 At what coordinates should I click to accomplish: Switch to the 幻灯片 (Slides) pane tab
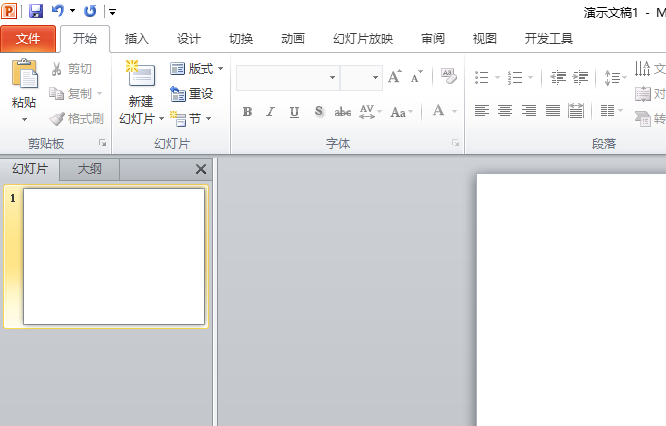(x=30, y=169)
